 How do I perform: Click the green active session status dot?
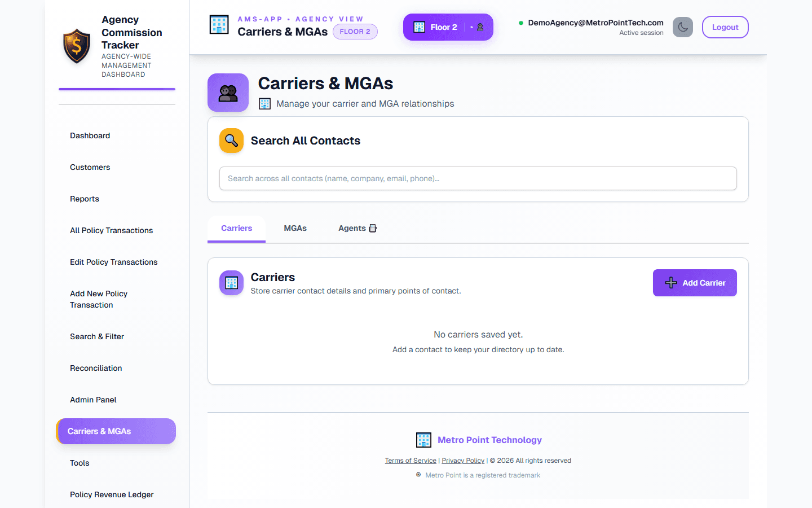(520, 23)
